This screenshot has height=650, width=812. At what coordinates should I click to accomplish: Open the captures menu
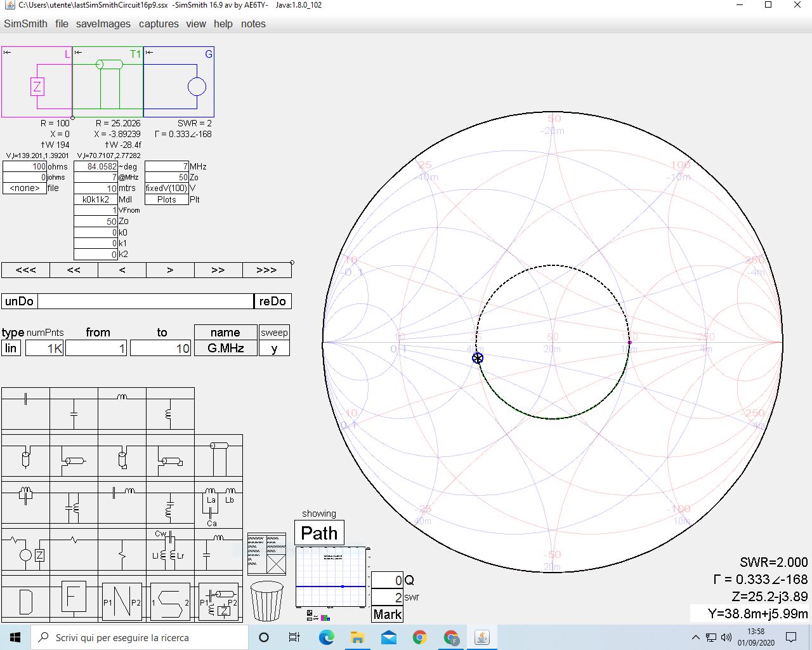click(x=159, y=23)
